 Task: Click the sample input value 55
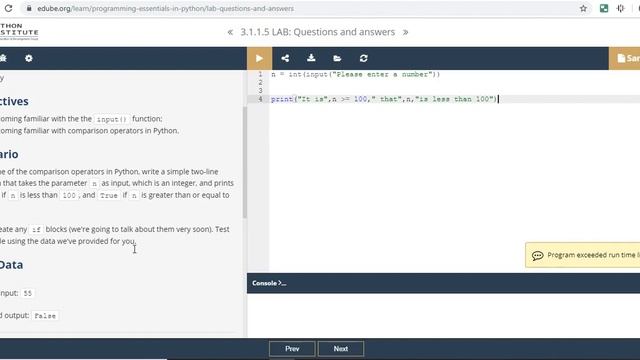[x=27, y=293]
